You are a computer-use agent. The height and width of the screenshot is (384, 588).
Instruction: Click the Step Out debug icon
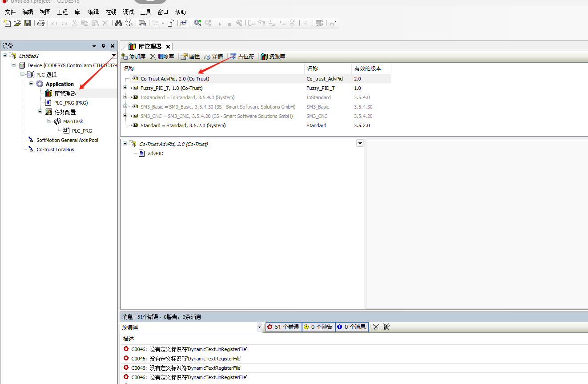coord(272,23)
